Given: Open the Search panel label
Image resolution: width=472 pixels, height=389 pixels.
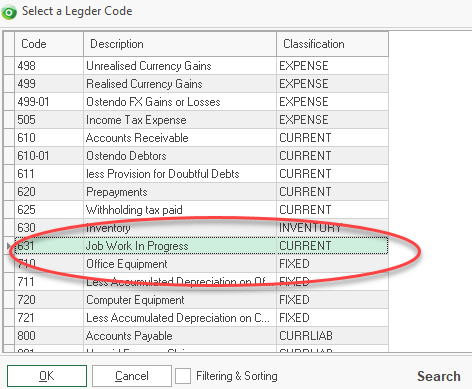Looking at the screenshot, I should coord(439,376).
